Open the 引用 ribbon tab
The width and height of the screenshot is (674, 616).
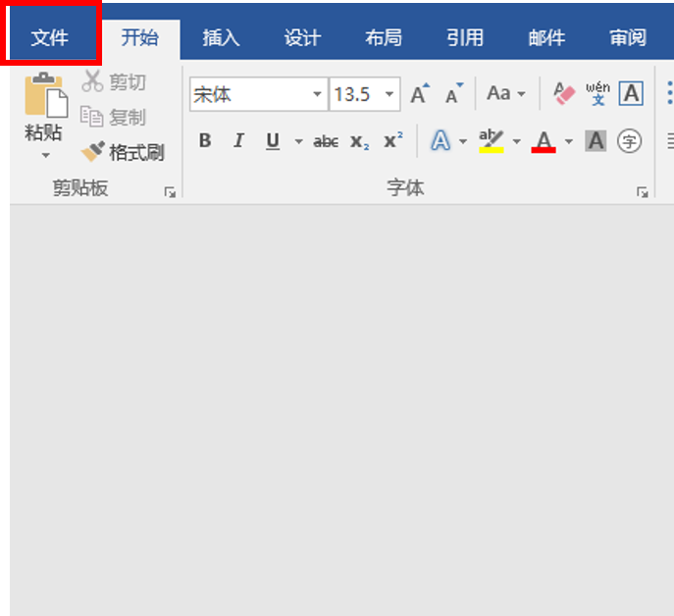(465, 38)
